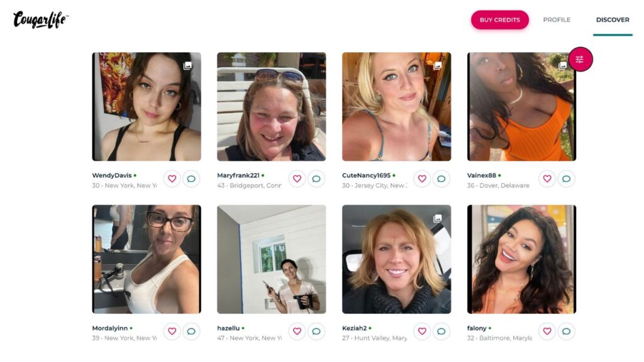Screen dimensions: 644x362
Task: Select the Discover tab
Action: click(x=613, y=20)
